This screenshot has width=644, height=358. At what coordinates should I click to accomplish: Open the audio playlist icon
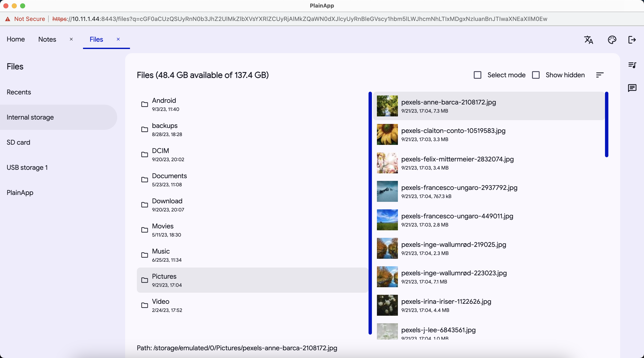(x=632, y=65)
